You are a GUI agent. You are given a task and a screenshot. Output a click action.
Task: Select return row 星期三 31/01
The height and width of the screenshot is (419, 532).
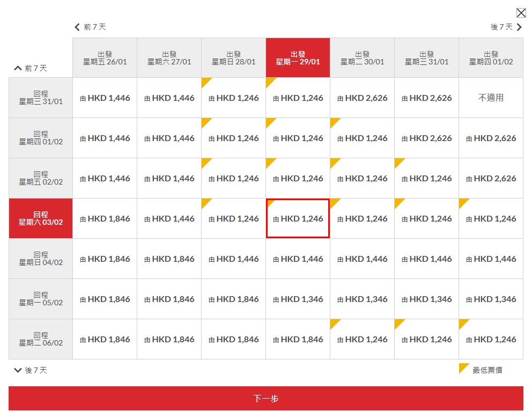coord(41,98)
